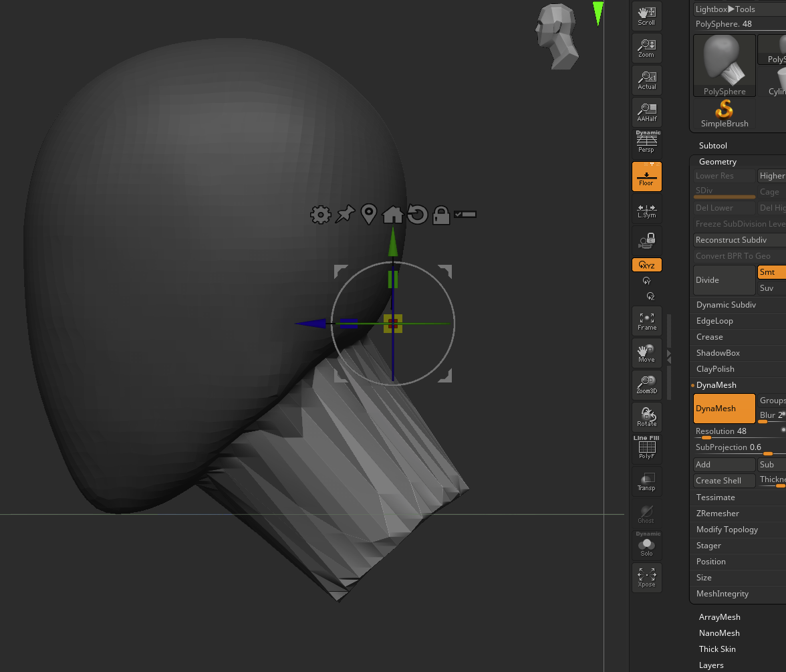Click the DynaMesh Add button
Screen dimensions: 786x672
(725, 464)
